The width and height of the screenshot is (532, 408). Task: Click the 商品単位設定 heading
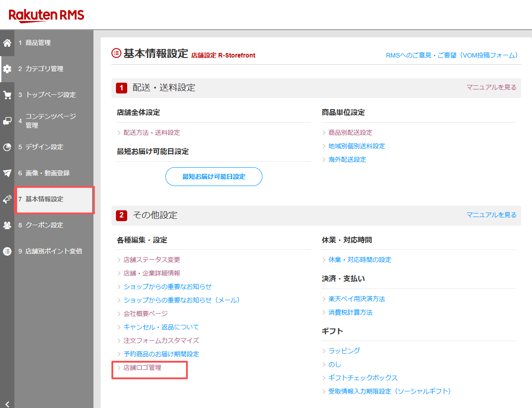pyautogui.click(x=343, y=112)
